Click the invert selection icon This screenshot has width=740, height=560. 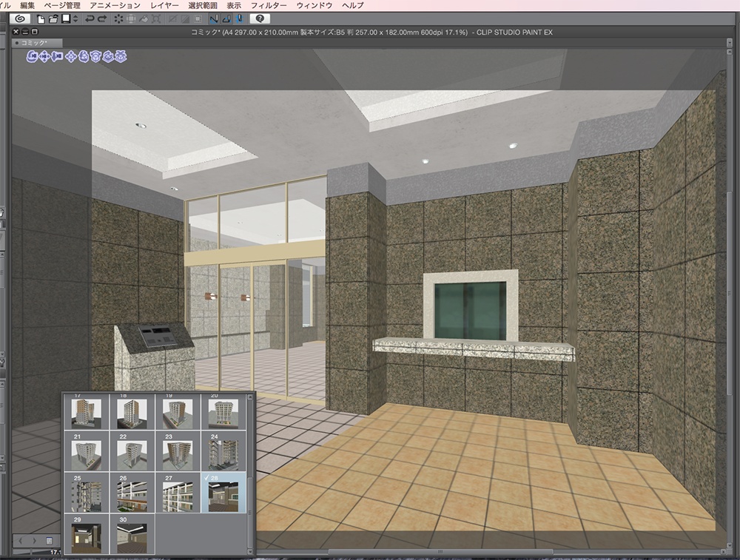point(185,19)
